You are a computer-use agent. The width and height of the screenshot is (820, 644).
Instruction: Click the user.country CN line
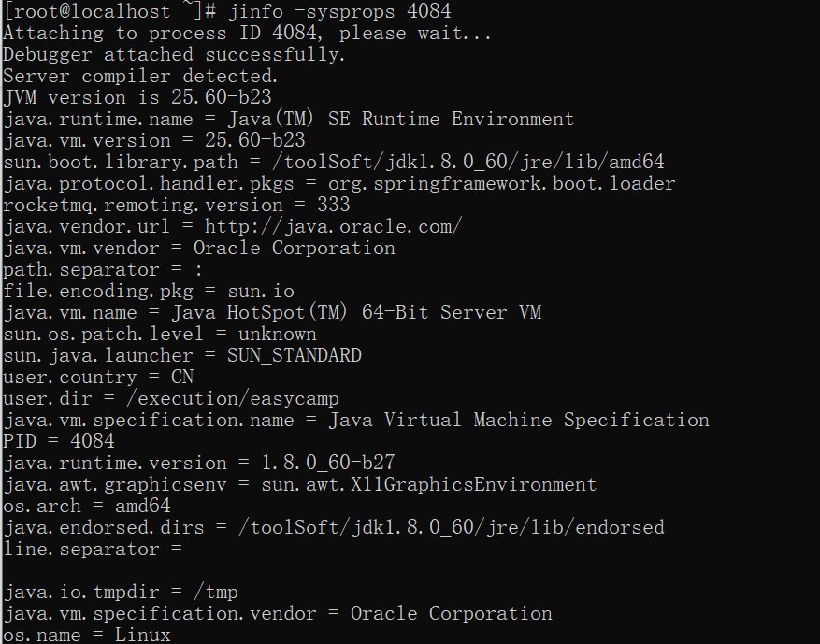pos(98,377)
